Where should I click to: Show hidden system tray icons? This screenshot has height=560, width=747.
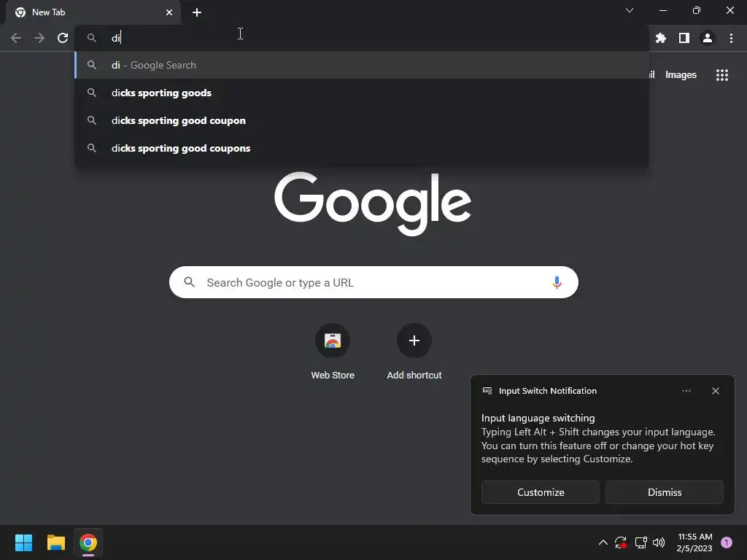tap(603, 542)
